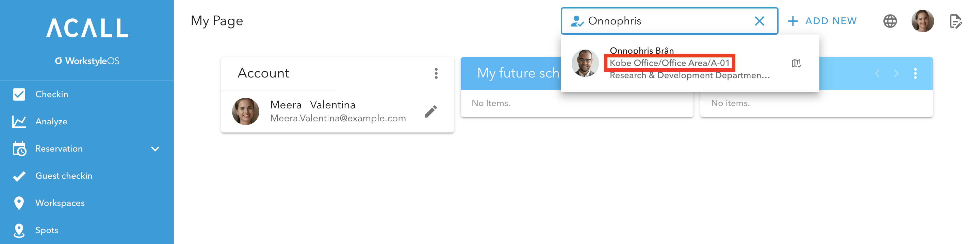980x244 pixels.
Task: Click the Kobe Office/Office Area/A-01 location
Action: pyautogui.click(x=669, y=63)
